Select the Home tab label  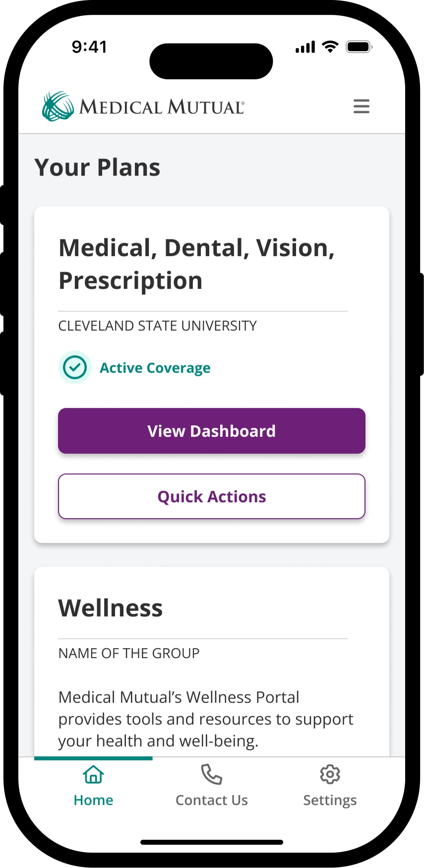[x=93, y=800]
